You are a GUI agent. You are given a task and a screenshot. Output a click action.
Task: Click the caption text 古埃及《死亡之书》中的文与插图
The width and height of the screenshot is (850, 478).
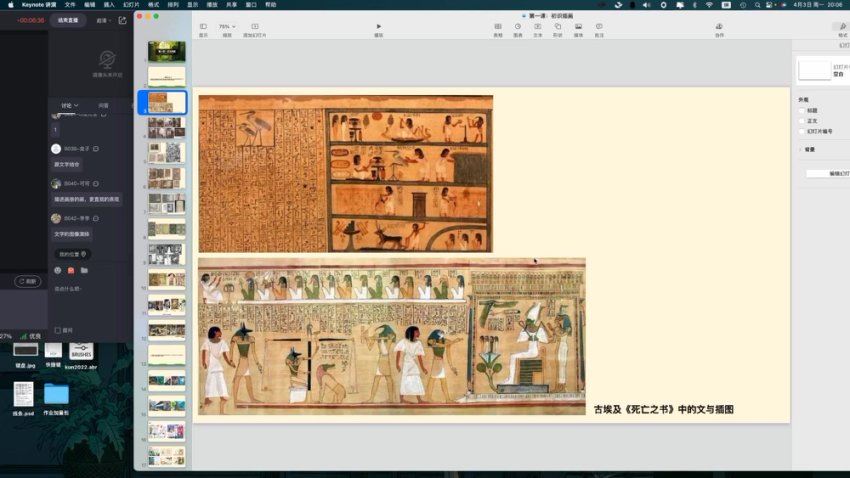pos(664,409)
